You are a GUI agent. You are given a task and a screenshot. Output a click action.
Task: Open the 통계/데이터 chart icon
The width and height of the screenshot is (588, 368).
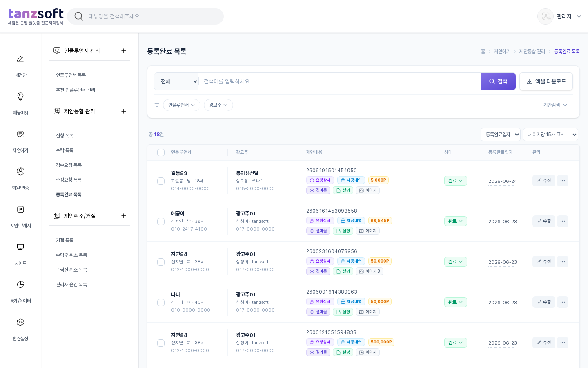20,285
